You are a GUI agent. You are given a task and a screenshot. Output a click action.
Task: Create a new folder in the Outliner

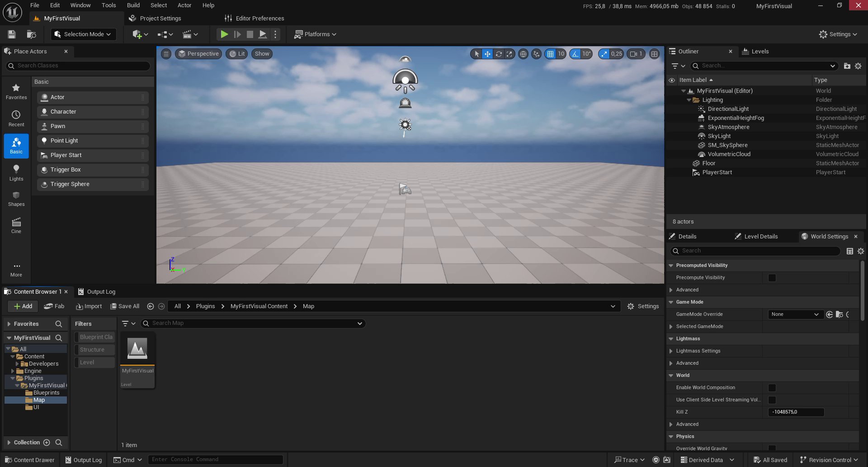pos(847,66)
